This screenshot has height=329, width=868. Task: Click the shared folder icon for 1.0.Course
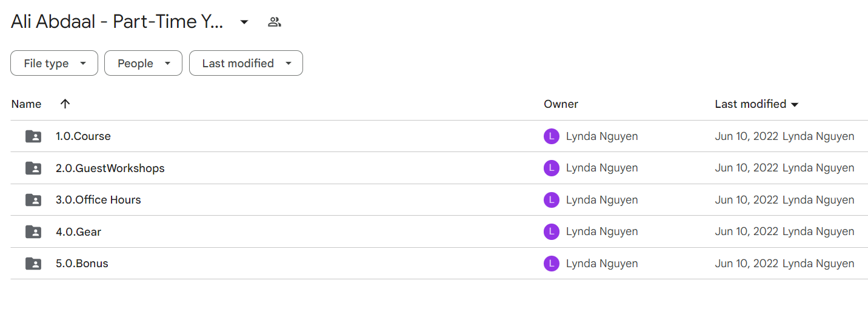33,136
